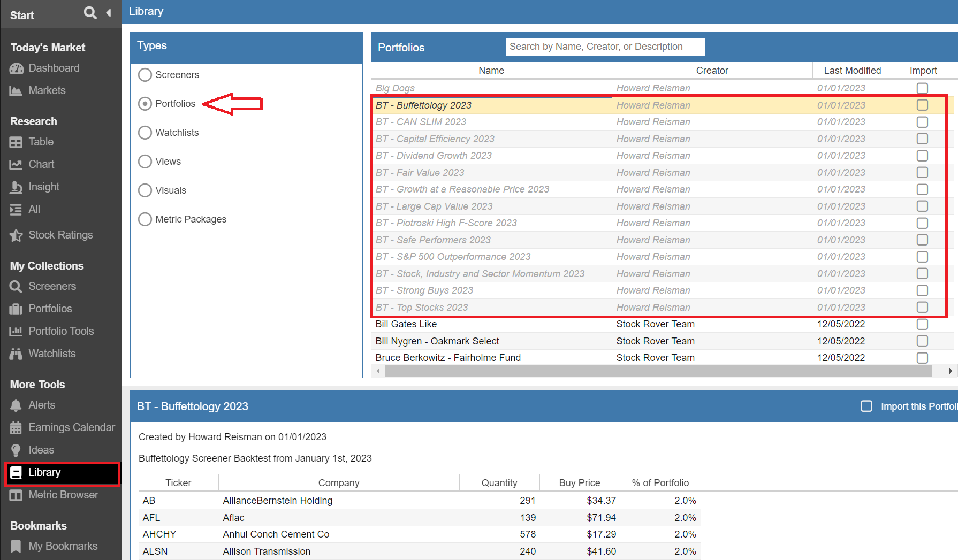Select the Screeners radio button in Types

145,75
